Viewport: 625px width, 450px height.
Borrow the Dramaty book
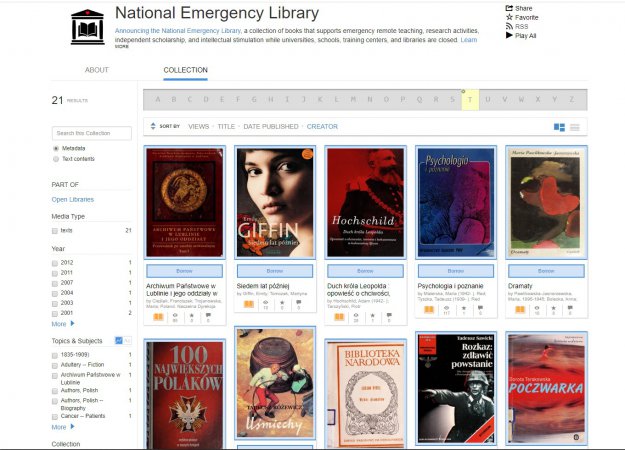[546, 271]
